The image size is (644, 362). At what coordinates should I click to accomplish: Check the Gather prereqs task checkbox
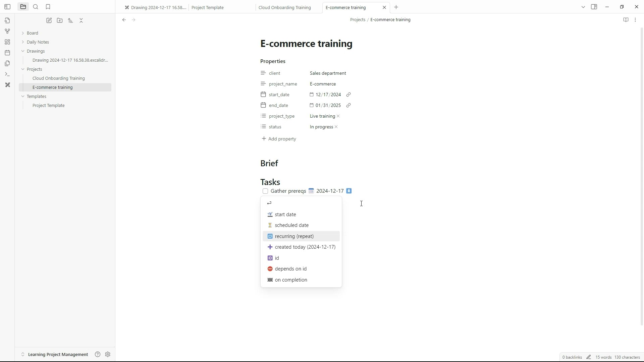coord(265,191)
